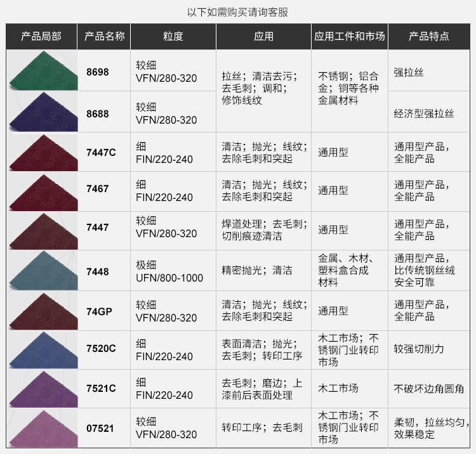This screenshot has height=454, width=476.
Task: Click the gray-blue 7448 swatch image
Action: [x=42, y=271]
